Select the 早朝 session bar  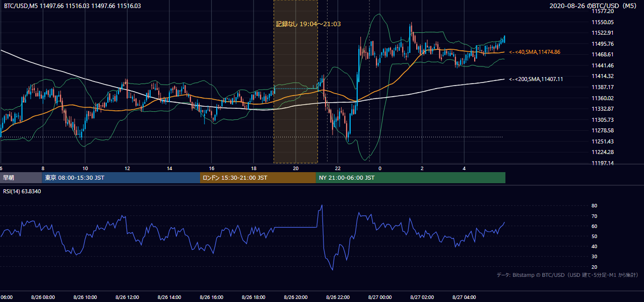[x=21, y=178]
